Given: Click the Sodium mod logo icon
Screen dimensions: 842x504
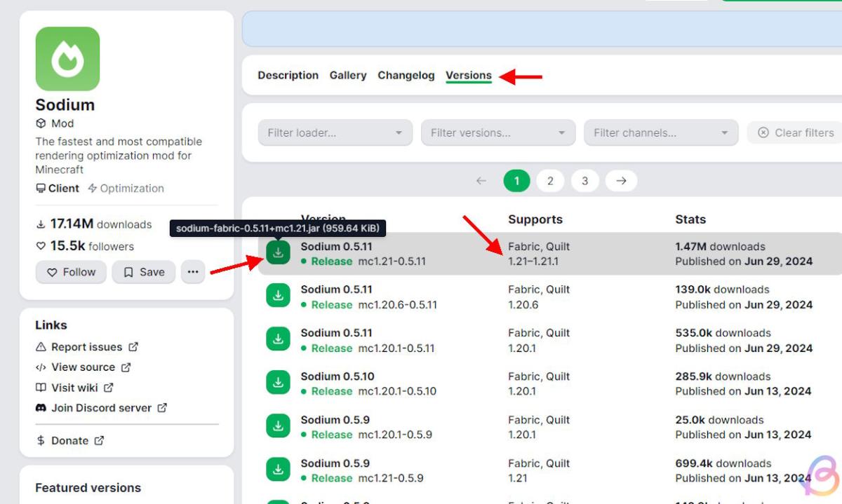Looking at the screenshot, I should click(x=67, y=59).
